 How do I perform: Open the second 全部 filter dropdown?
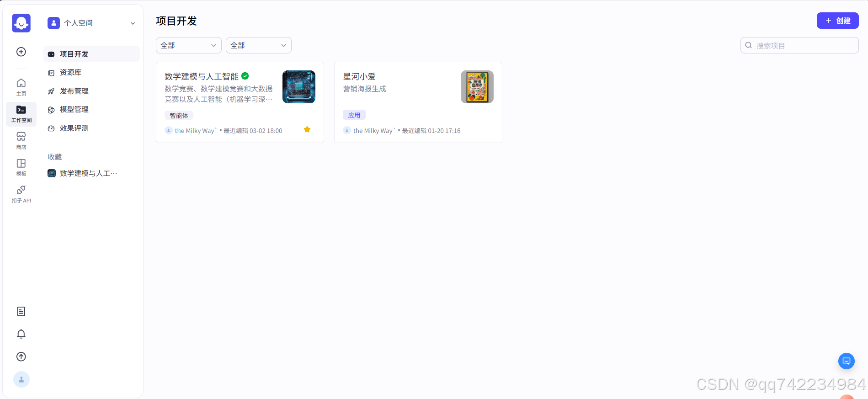tap(258, 45)
